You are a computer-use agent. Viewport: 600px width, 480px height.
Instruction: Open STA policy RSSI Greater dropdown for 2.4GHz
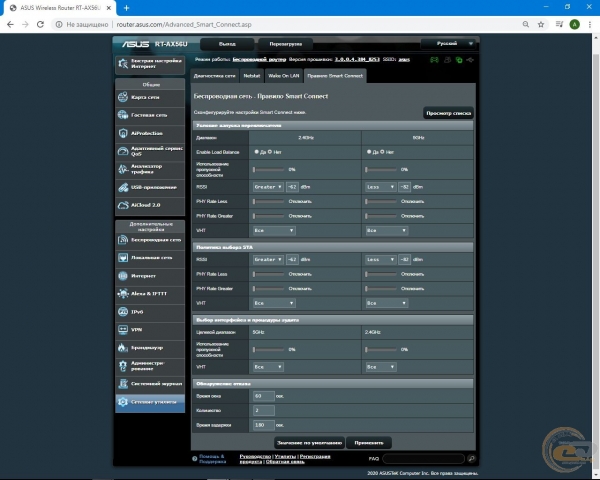[268, 260]
